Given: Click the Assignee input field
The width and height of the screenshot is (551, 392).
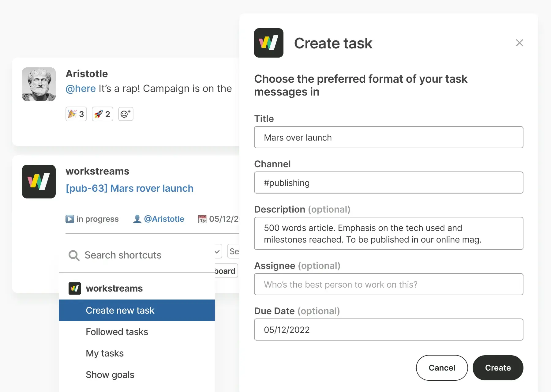Looking at the screenshot, I should coord(388,284).
